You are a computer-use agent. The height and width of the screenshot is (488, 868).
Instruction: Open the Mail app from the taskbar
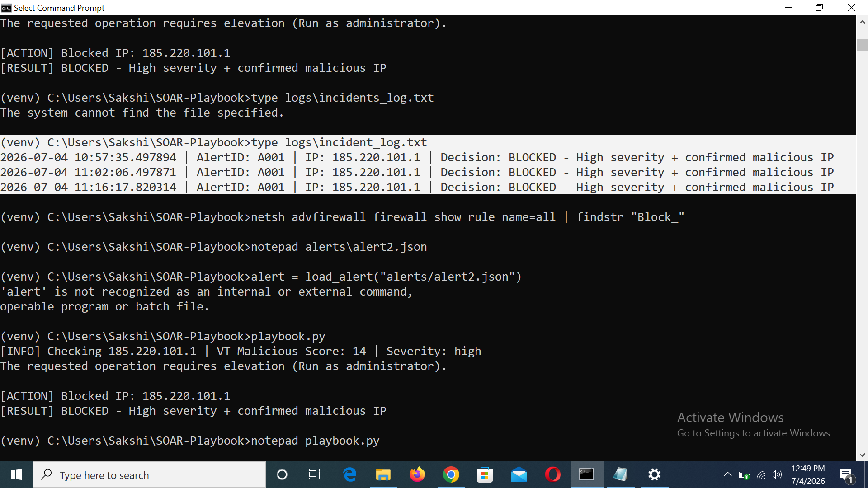click(519, 474)
